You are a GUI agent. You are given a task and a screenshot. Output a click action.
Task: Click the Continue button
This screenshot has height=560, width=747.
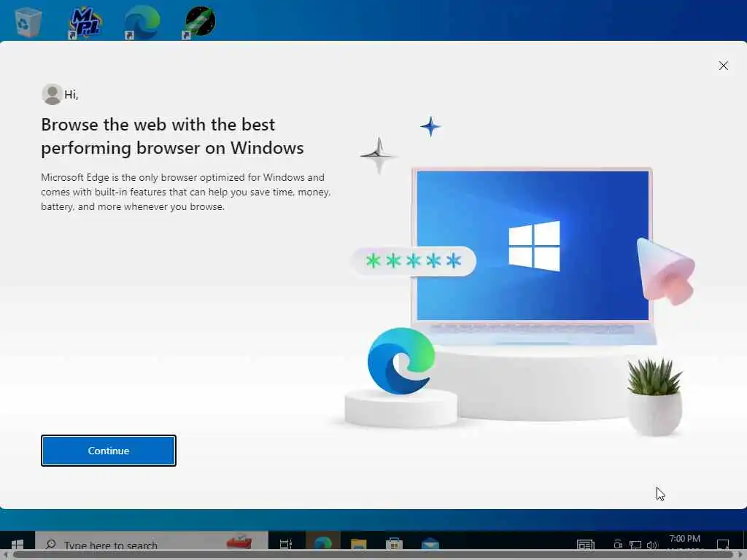[x=109, y=451]
